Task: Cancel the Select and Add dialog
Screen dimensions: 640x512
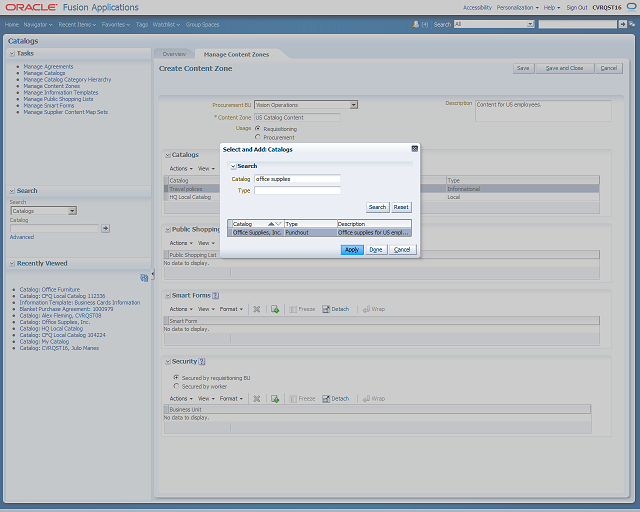Action: [x=402, y=249]
